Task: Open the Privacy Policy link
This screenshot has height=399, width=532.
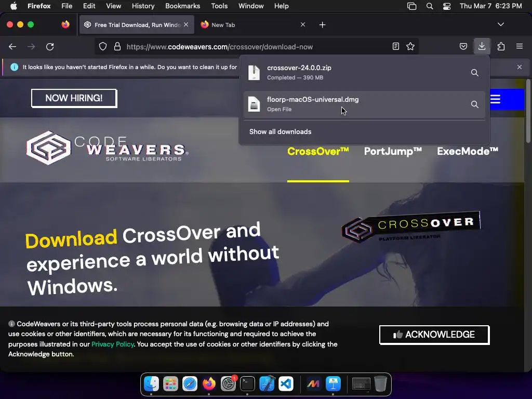Action: (x=113, y=344)
